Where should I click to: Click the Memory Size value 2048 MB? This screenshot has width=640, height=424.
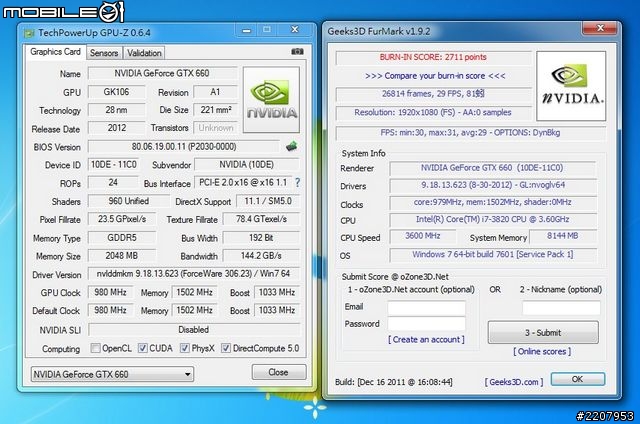(x=122, y=256)
